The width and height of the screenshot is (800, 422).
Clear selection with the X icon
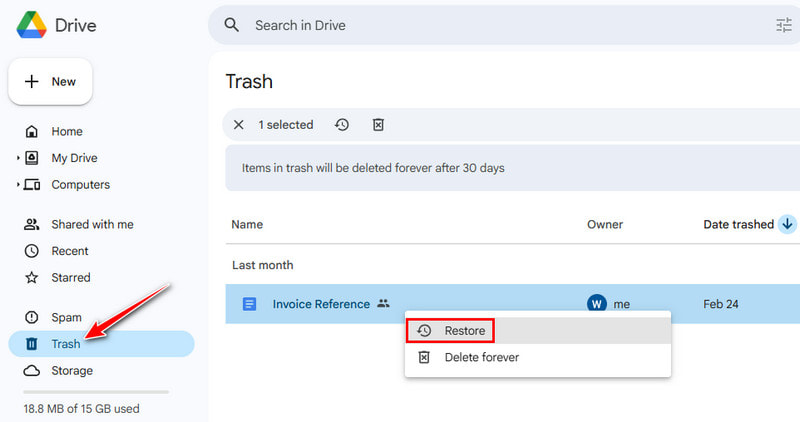(x=238, y=125)
